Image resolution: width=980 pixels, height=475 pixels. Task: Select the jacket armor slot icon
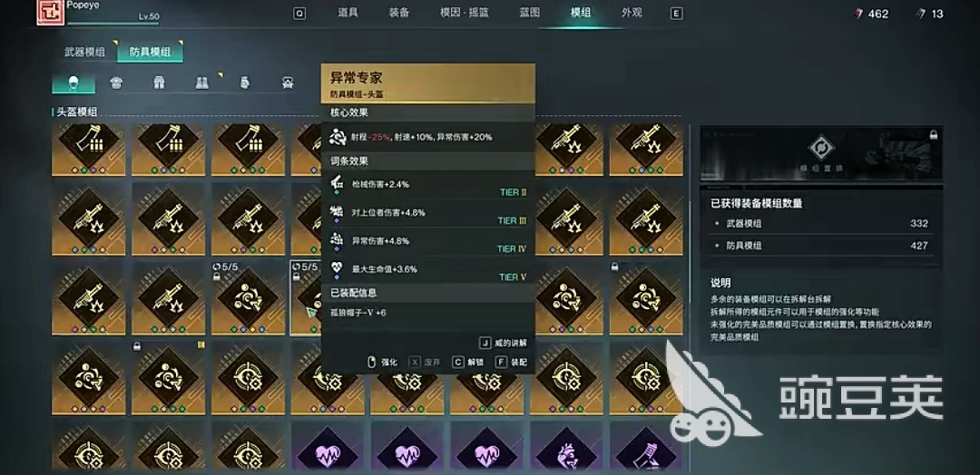coord(116,82)
